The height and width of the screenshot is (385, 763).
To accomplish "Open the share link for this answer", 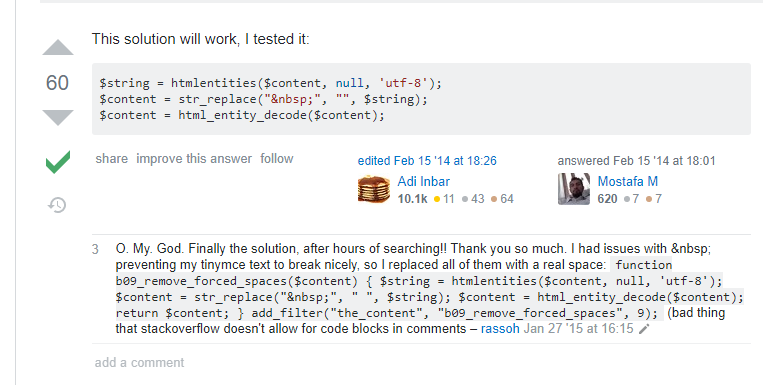I will coord(111,159).
